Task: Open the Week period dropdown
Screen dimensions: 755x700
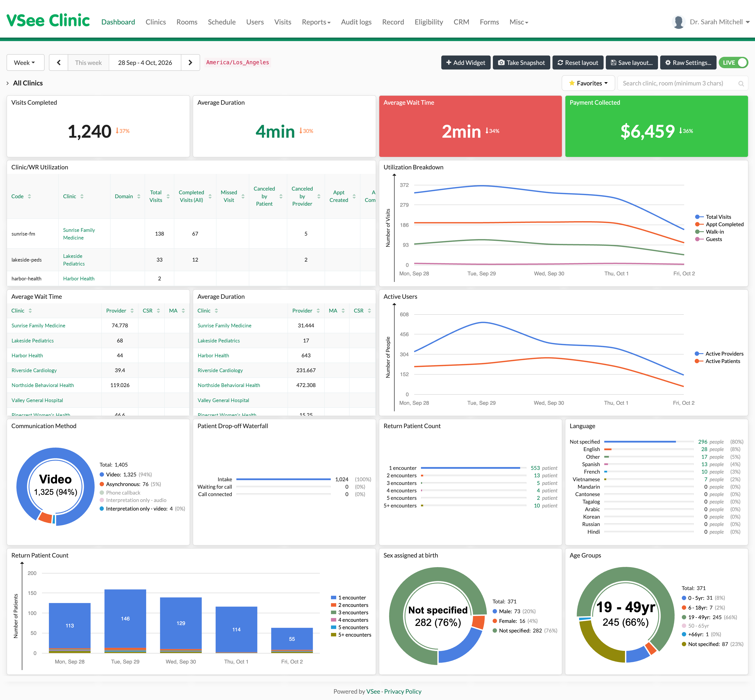Action: click(25, 63)
